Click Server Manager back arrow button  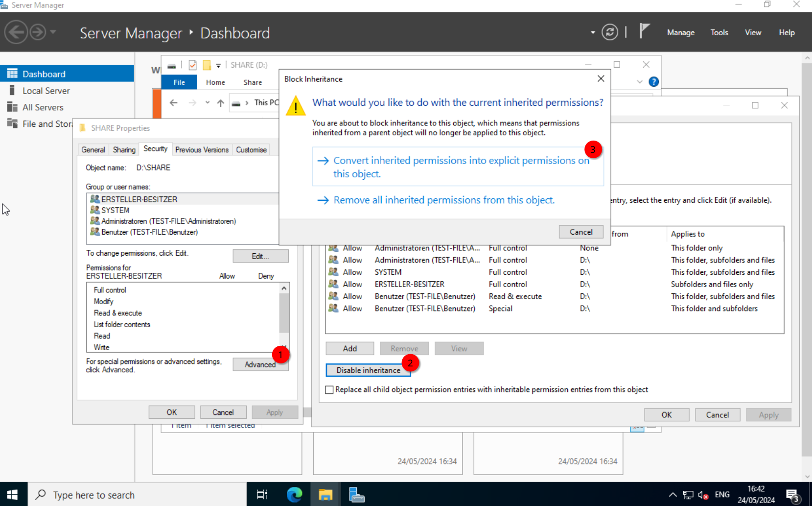click(x=16, y=32)
